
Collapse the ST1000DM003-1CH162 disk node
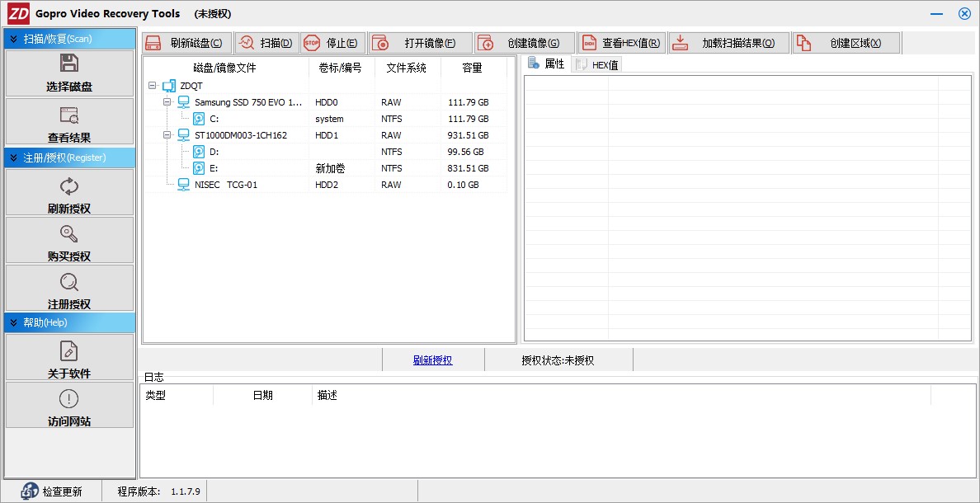click(167, 135)
